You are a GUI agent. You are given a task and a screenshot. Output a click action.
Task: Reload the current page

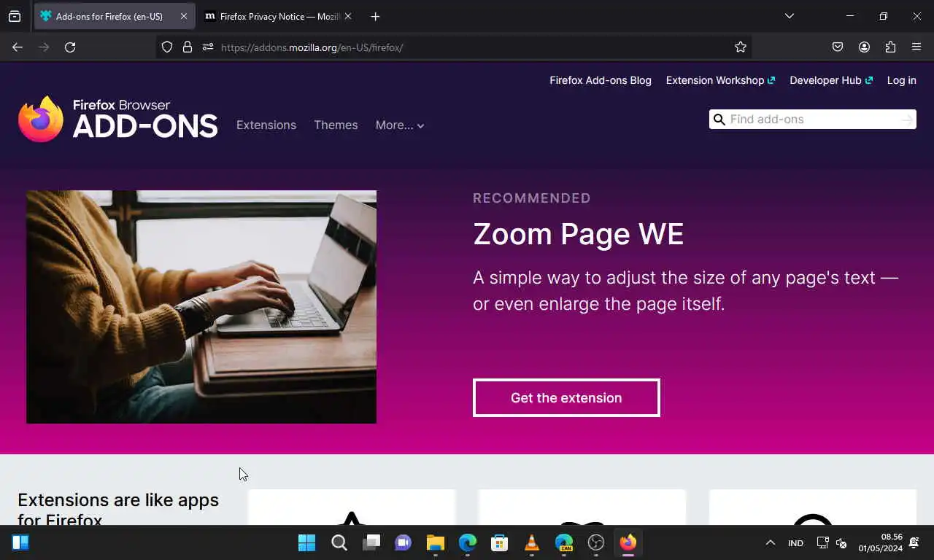[70, 47]
